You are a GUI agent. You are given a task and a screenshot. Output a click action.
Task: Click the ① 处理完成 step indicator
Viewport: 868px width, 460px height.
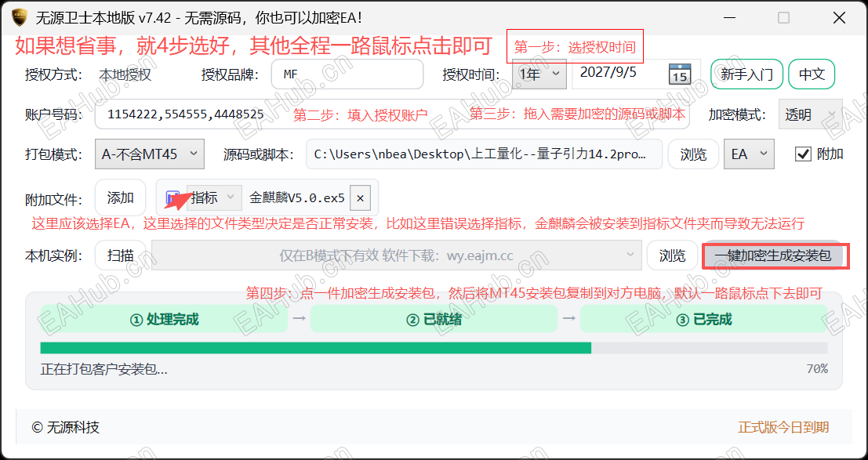[164, 319]
